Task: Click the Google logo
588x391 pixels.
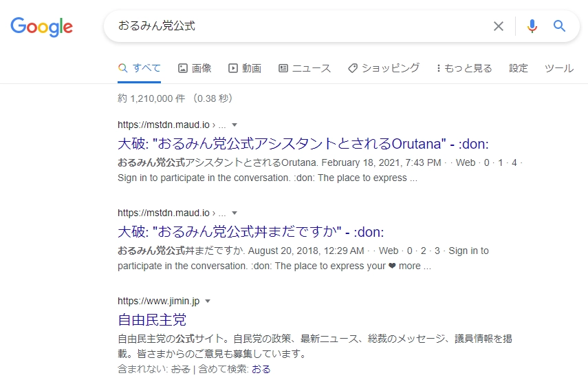Action: 41,26
